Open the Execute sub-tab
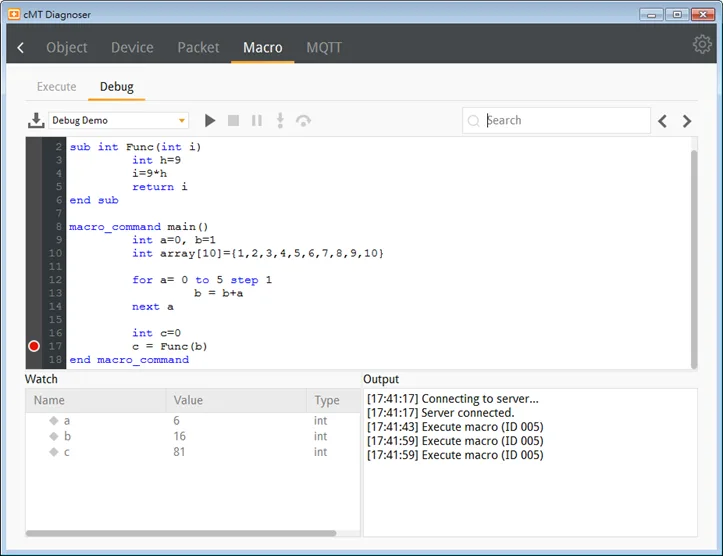This screenshot has width=723, height=556. (x=57, y=87)
